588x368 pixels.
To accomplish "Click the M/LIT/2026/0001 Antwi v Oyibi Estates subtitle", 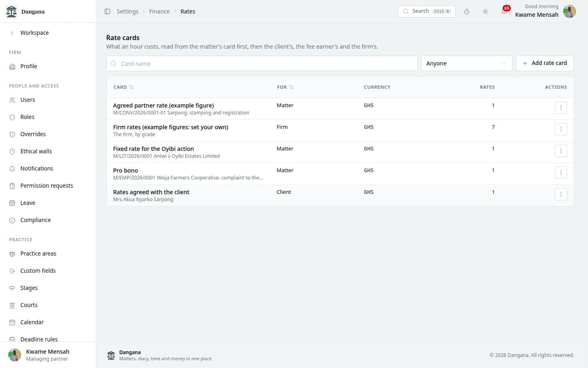I will pos(166,156).
